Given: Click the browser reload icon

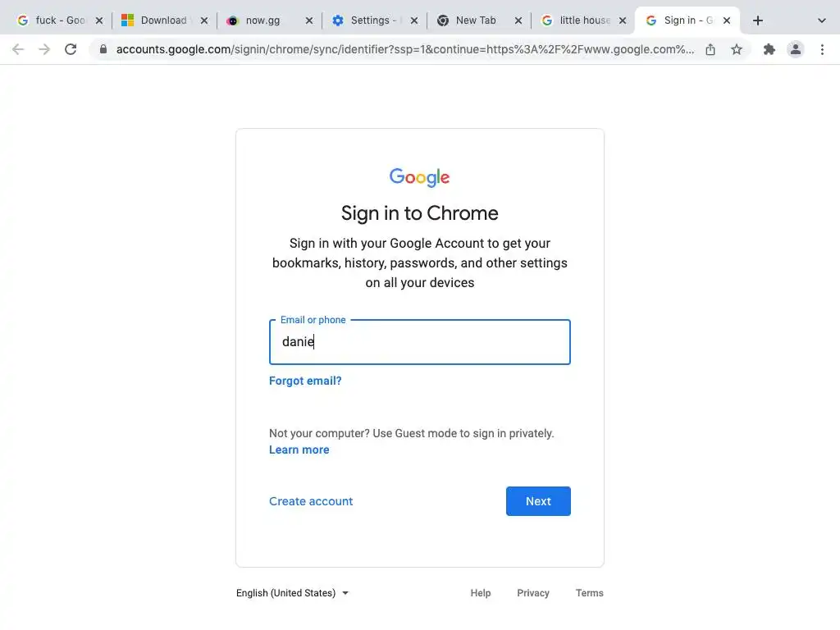Looking at the screenshot, I should [71, 49].
